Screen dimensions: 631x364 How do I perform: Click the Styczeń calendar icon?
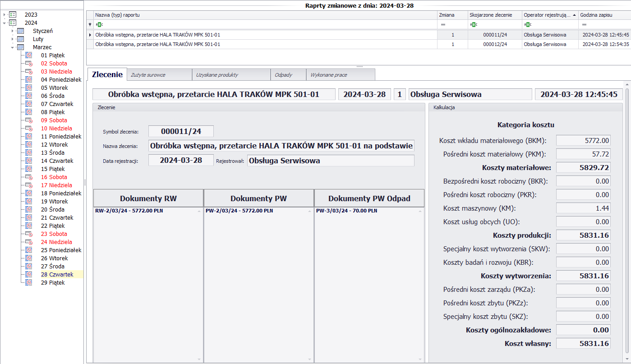21,31
